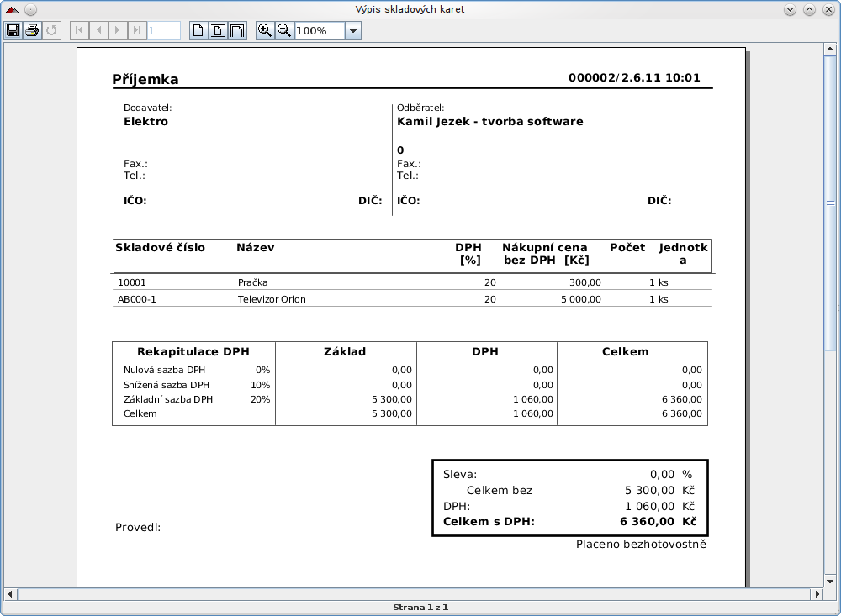Click the horizontal scrollbar right arrow
This screenshot has height=616, width=841.
click(815, 594)
